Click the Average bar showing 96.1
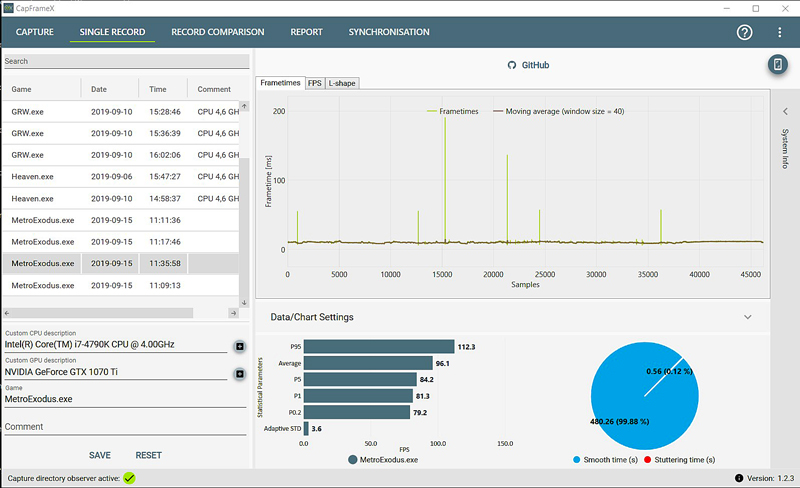This screenshot has width=800, height=488. [x=368, y=363]
